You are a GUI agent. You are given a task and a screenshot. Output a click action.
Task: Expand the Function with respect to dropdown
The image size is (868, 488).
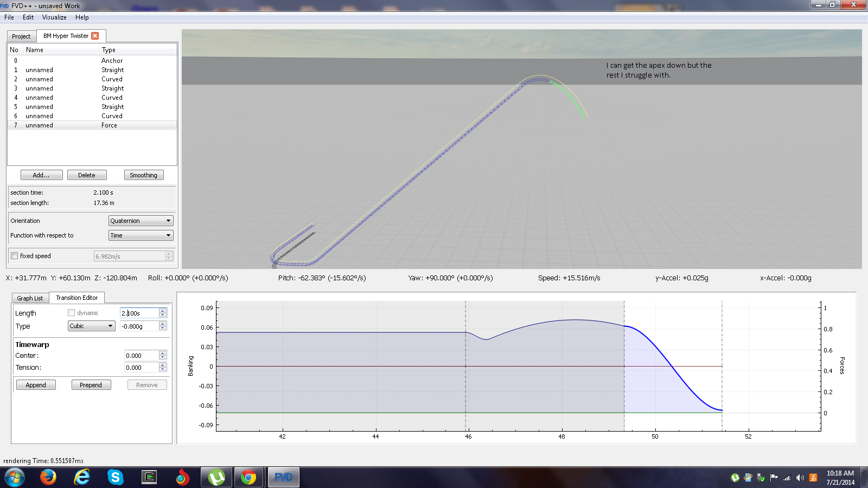coord(141,235)
